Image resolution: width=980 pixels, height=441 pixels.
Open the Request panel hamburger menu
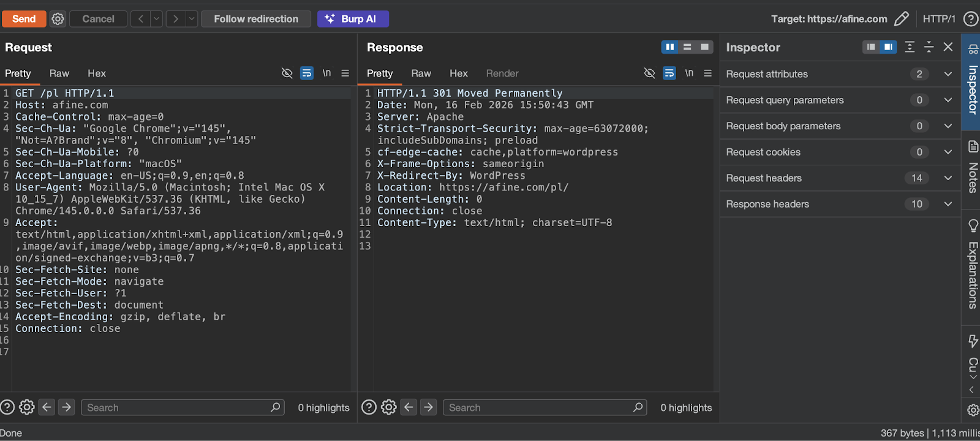(x=345, y=73)
